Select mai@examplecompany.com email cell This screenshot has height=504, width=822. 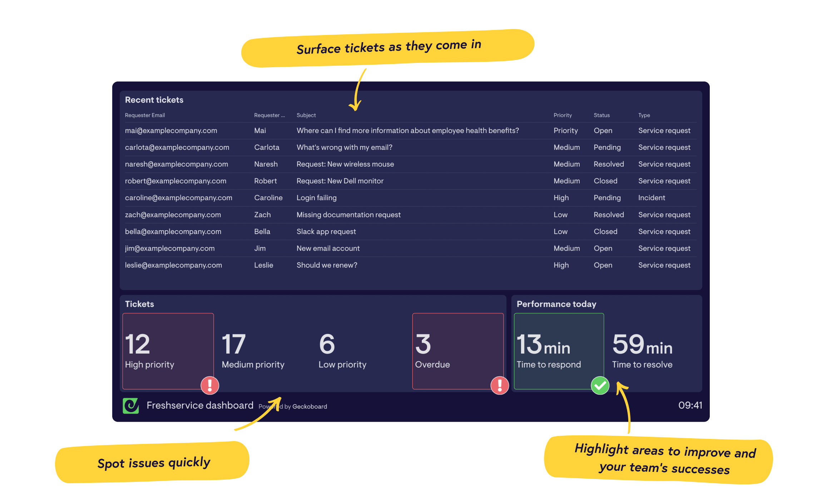pyautogui.click(x=171, y=130)
